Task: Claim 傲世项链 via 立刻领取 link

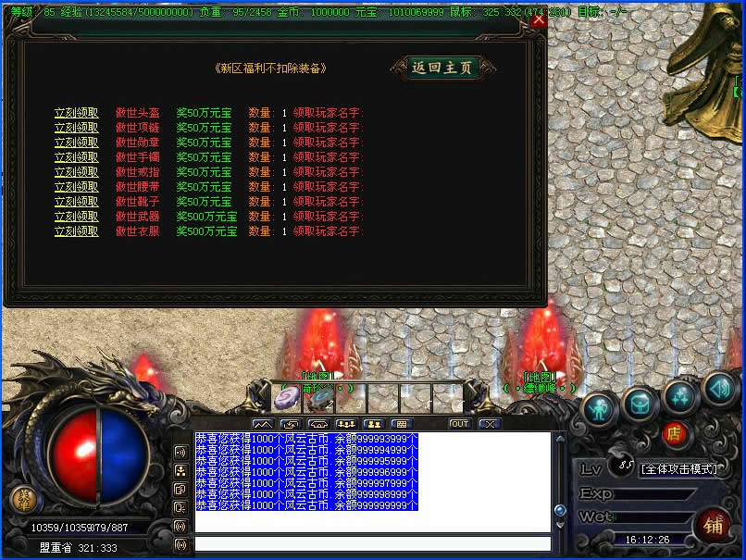Action: (76, 128)
